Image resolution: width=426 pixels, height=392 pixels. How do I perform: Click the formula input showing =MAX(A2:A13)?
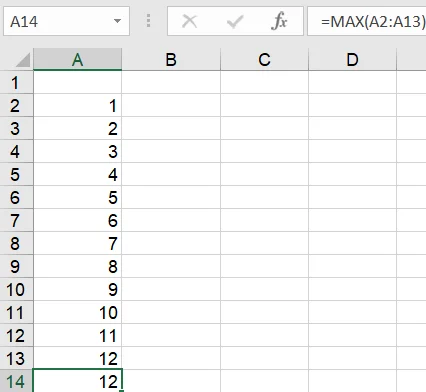point(367,21)
